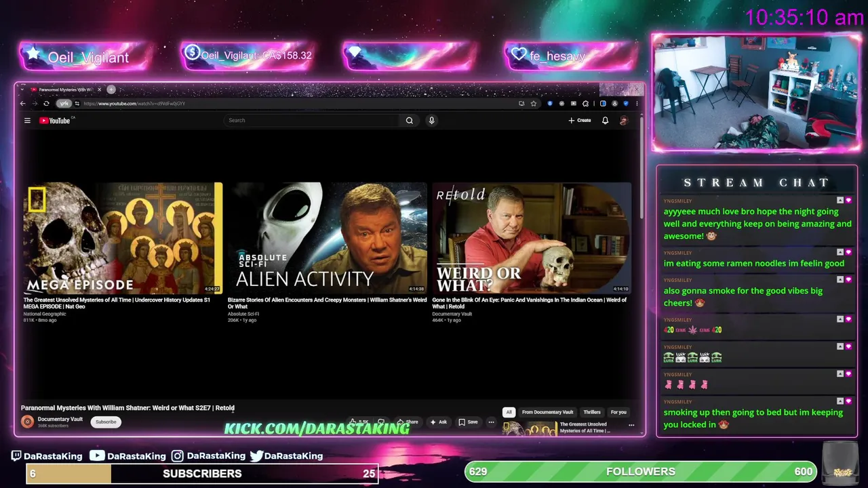Open site settings icon beside URL

click(77, 104)
